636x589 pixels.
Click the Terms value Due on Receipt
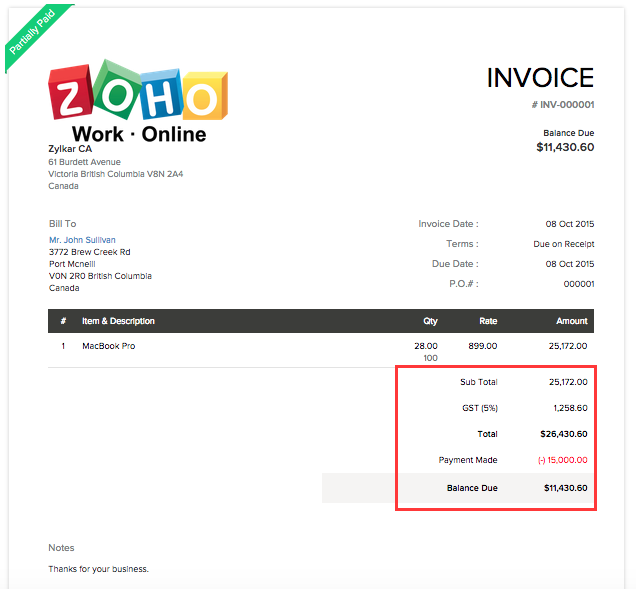(563, 244)
